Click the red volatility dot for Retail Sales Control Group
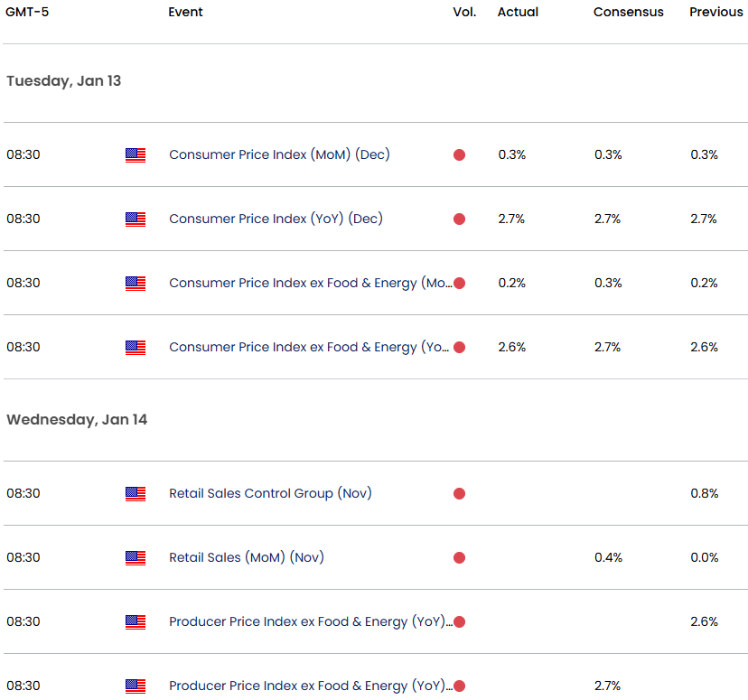This screenshot has width=748, height=700. 459,494
